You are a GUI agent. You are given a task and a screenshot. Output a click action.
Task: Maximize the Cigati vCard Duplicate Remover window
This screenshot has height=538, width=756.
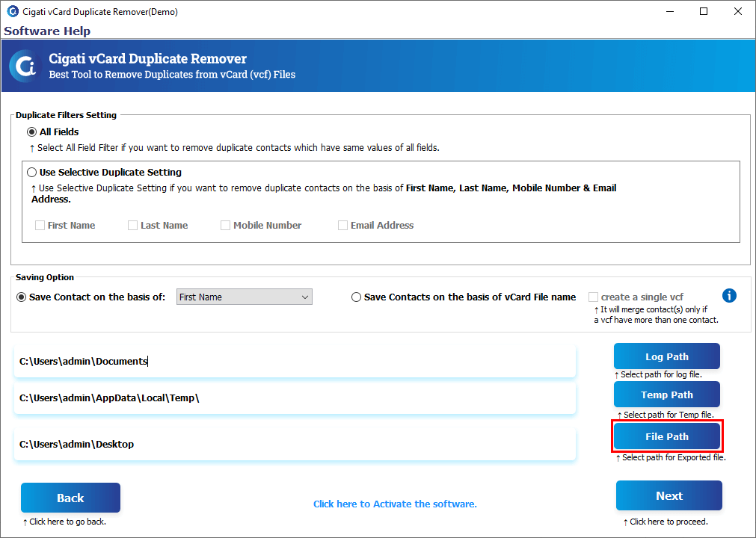pos(704,11)
